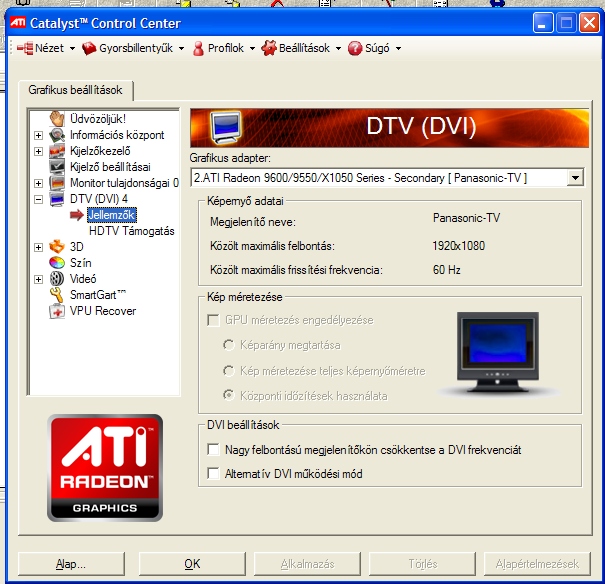Collapse the DTV (DVI) 4 node
Screen dimensions: 605x584
38,199
